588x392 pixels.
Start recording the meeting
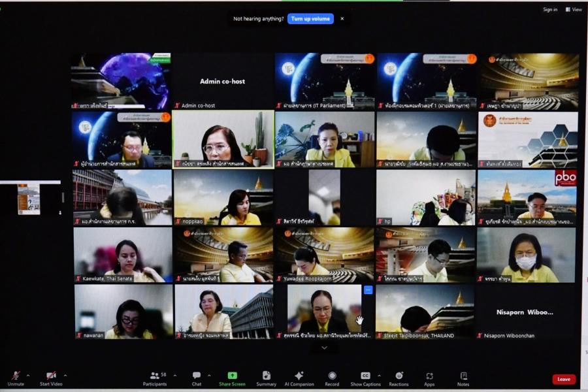pos(332,378)
